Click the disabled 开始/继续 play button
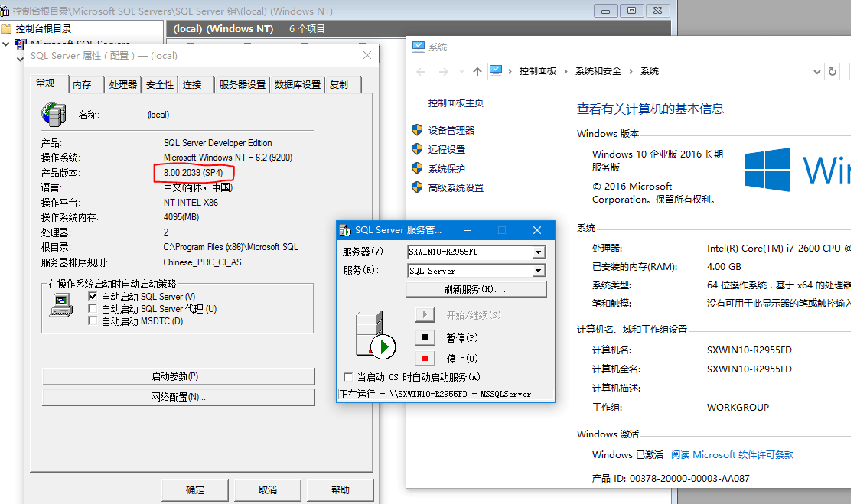This screenshot has height=504, width=857. (425, 314)
